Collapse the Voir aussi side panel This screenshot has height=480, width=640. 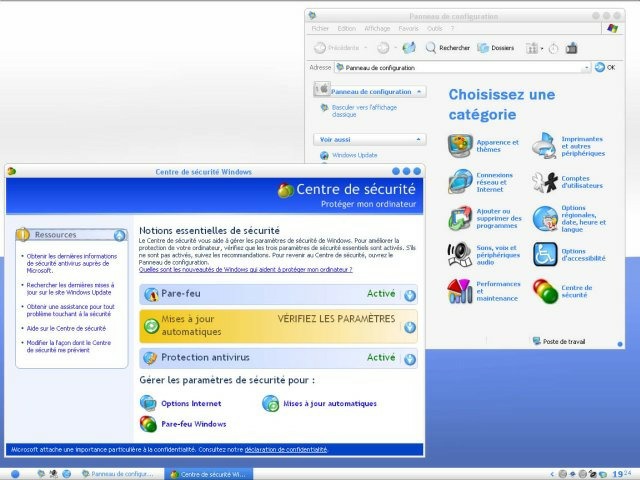point(418,140)
